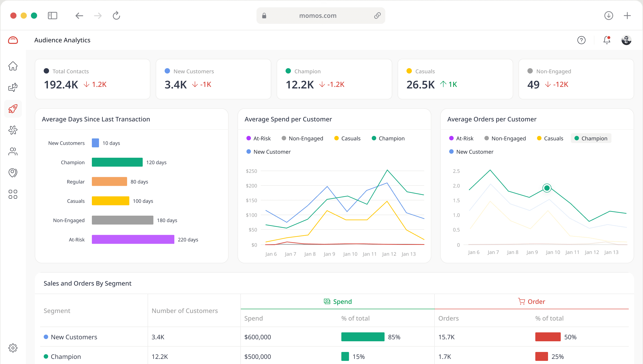The width and height of the screenshot is (643, 364).
Task: Click the green 85% spend progress bar
Action: [363, 337]
